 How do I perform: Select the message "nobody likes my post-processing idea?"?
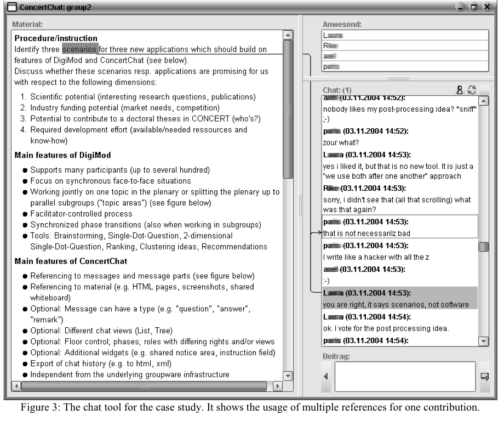click(x=400, y=109)
